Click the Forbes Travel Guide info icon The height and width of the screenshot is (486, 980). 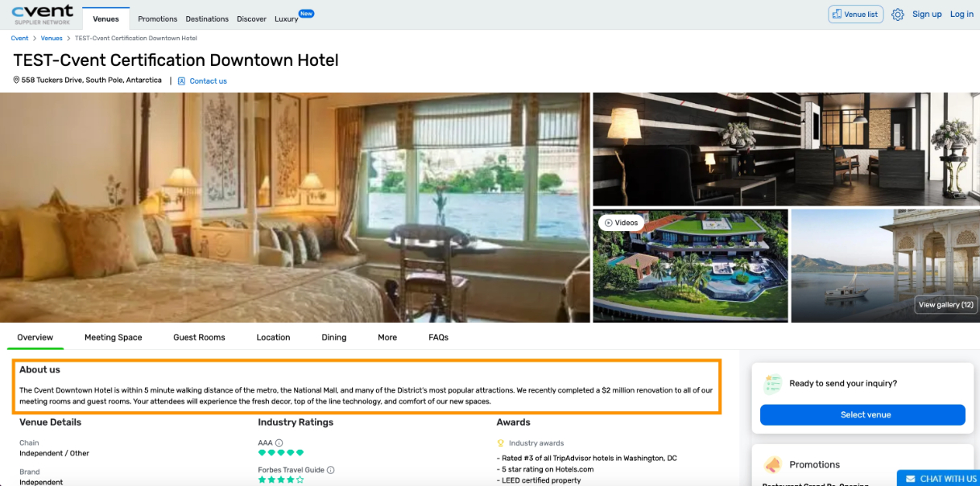coord(331,470)
